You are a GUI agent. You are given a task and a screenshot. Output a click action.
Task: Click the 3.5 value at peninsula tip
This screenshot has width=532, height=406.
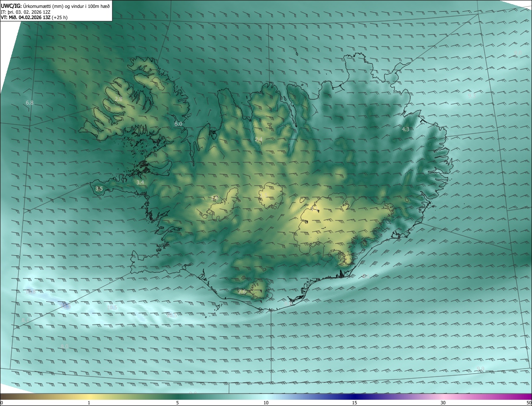[x=99, y=188]
